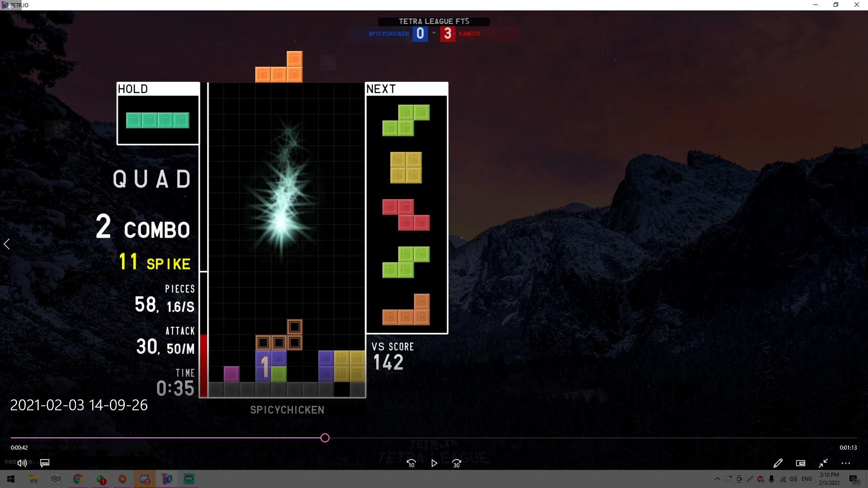Click the previous chevron on left edge
The width and height of the screenshot is (868, 488).
[7, 244]
